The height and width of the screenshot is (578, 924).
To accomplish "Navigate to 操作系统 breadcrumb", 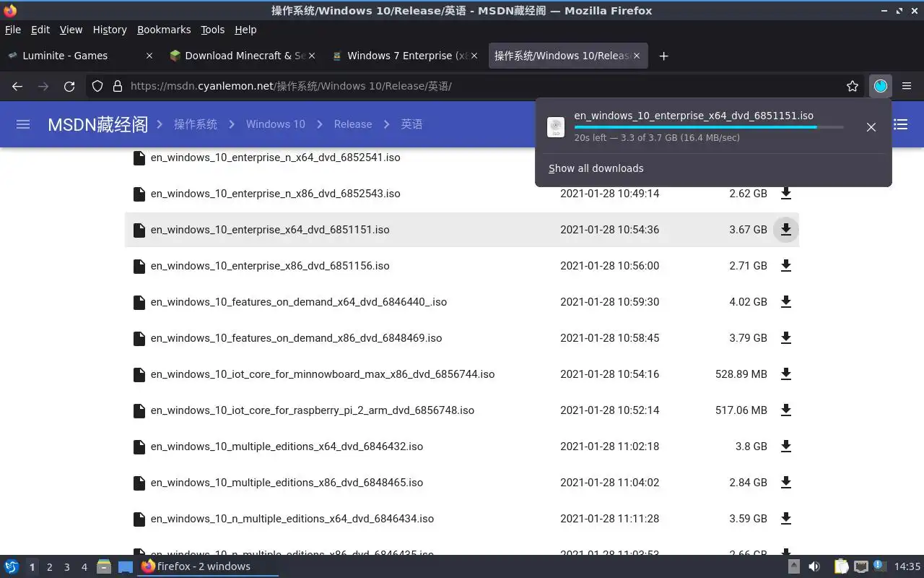I will coord(196,124).
